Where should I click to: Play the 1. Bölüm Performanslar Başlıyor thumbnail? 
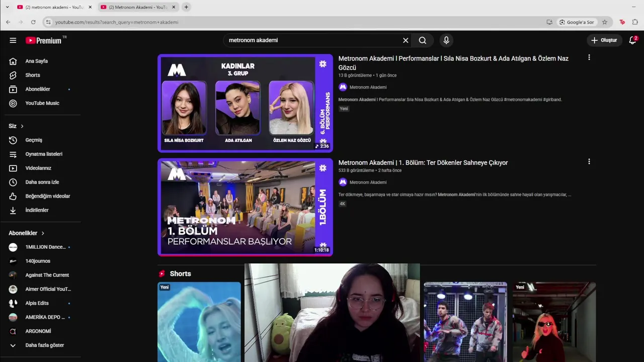[245, 207]
